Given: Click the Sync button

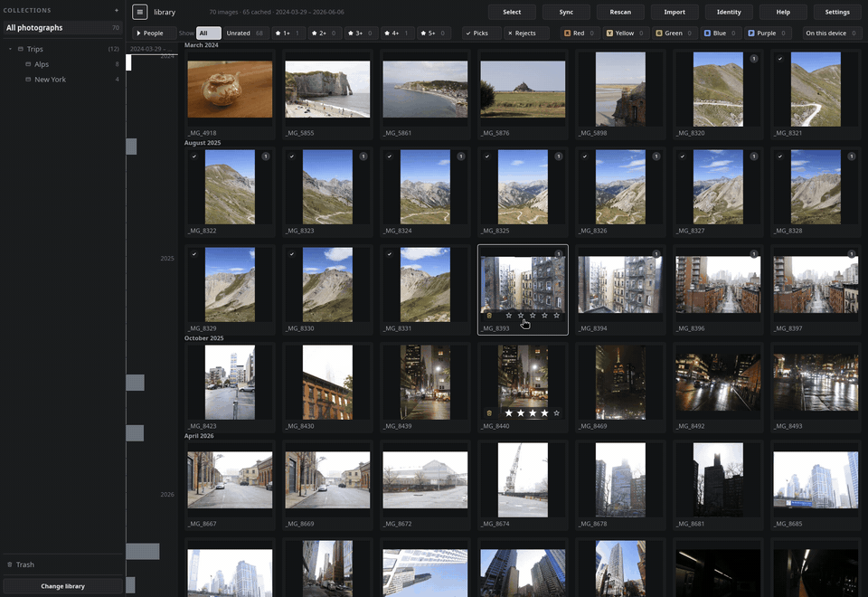Looking at the screenshot, I should [x=566, y=12].
